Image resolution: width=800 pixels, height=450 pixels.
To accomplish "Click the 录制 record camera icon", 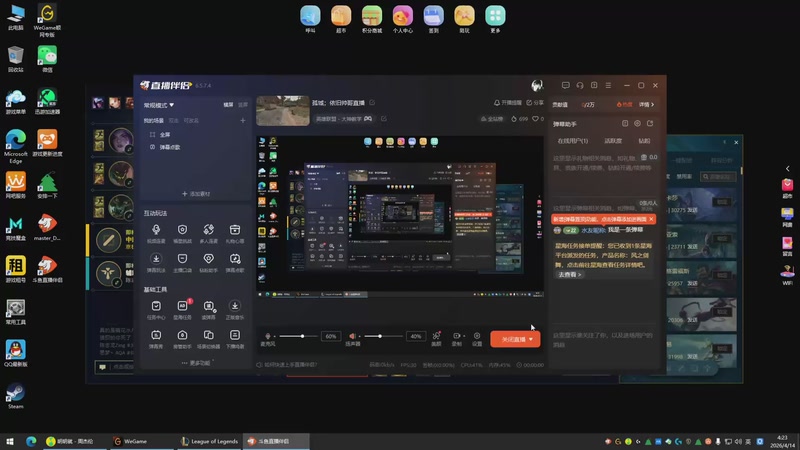I will tap(456, 338).
